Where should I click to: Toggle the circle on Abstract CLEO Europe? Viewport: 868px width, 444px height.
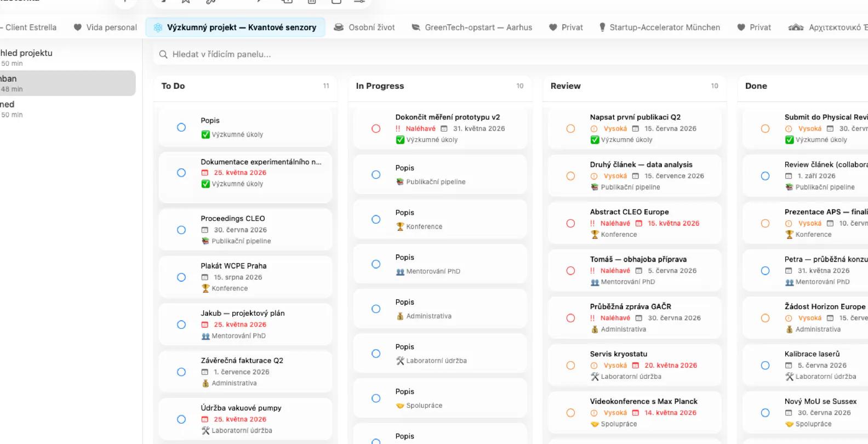click(x=570, y=224)
